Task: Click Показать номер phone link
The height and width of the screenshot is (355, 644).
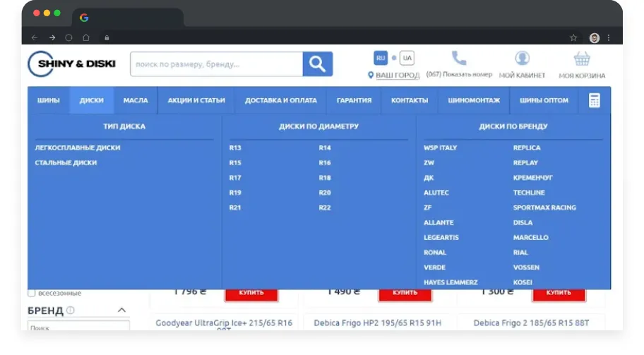Action: 467,74
